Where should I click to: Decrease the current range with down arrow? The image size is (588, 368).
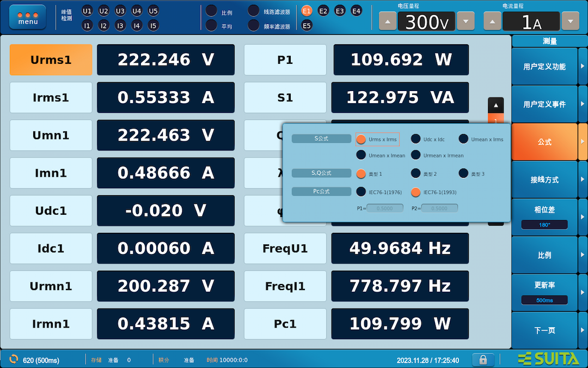[x=571, y=21]
